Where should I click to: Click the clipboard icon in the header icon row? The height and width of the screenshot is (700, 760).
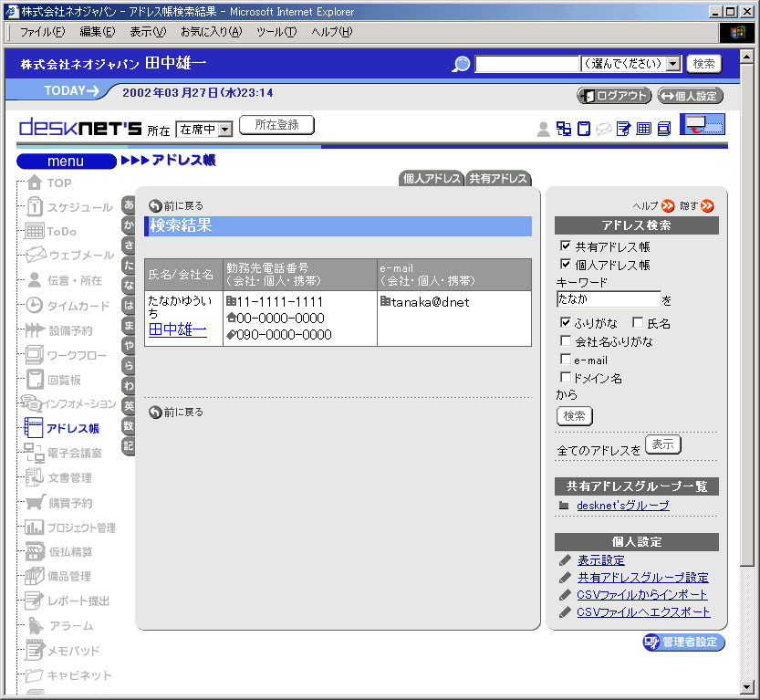[584, 129]
